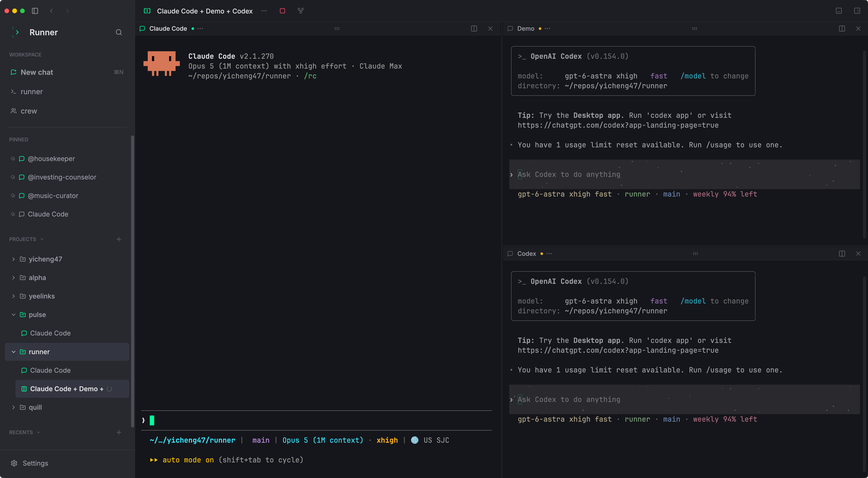Open the crew workspace item
The width and height of the screenshot is (868, 478).
point(67,111)
